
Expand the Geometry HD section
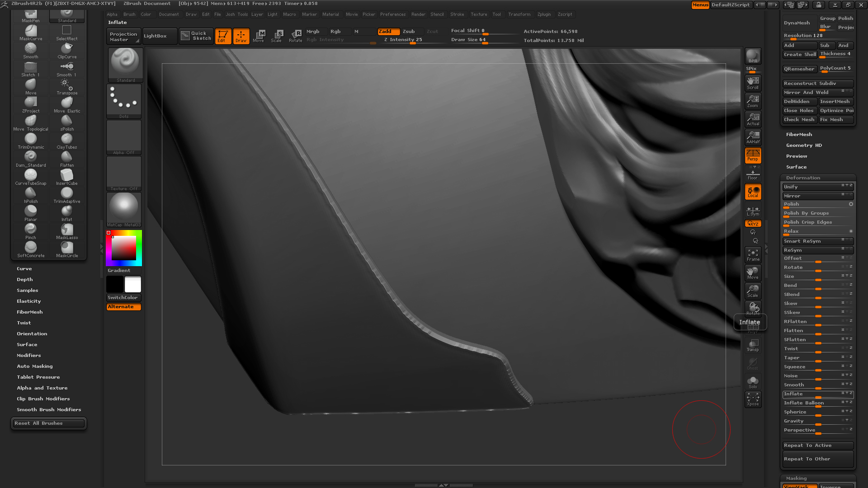tap(804, 145)
